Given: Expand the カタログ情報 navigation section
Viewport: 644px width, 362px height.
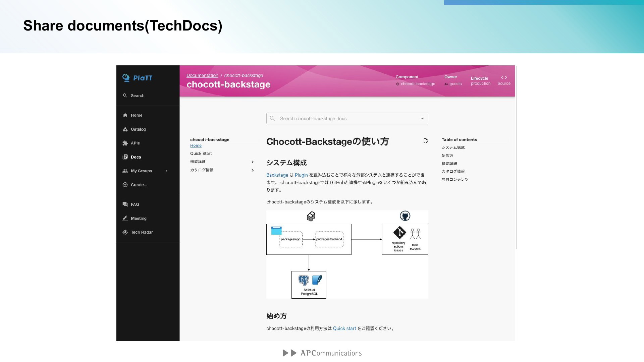Looking at the screenshot, I should click(253, 170).
